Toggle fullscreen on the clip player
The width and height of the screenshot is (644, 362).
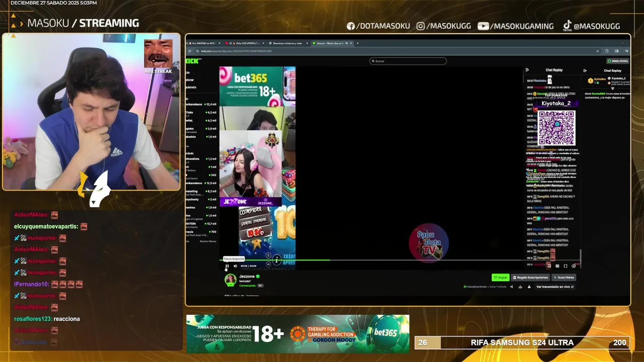566,266
